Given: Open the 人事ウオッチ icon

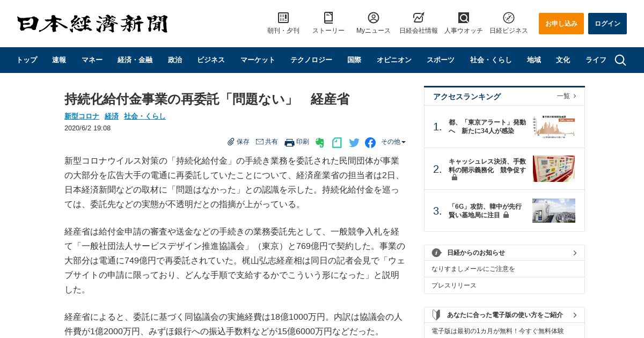Looking at the screenshot, I should tap(464, 18).
